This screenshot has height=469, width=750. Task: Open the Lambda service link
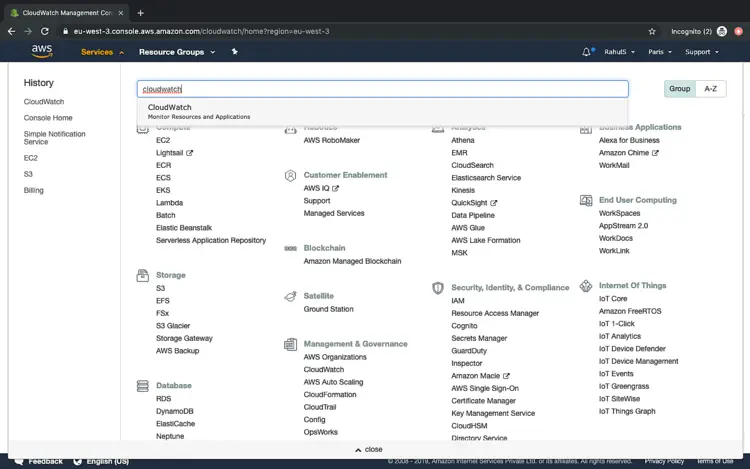(x=169, y=203)
